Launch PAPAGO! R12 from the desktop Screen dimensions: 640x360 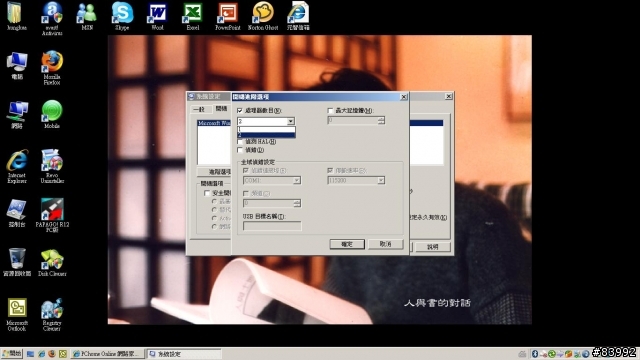coord(52,215)
